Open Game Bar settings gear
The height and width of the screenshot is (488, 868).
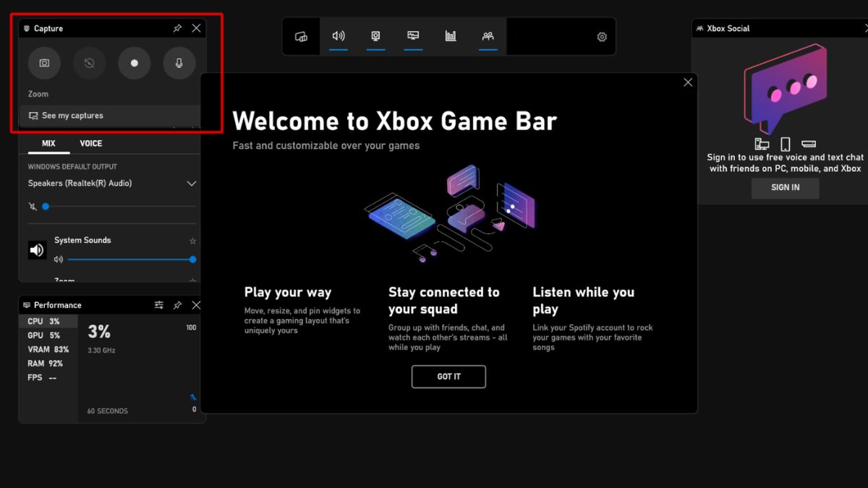tap(602, 37)
